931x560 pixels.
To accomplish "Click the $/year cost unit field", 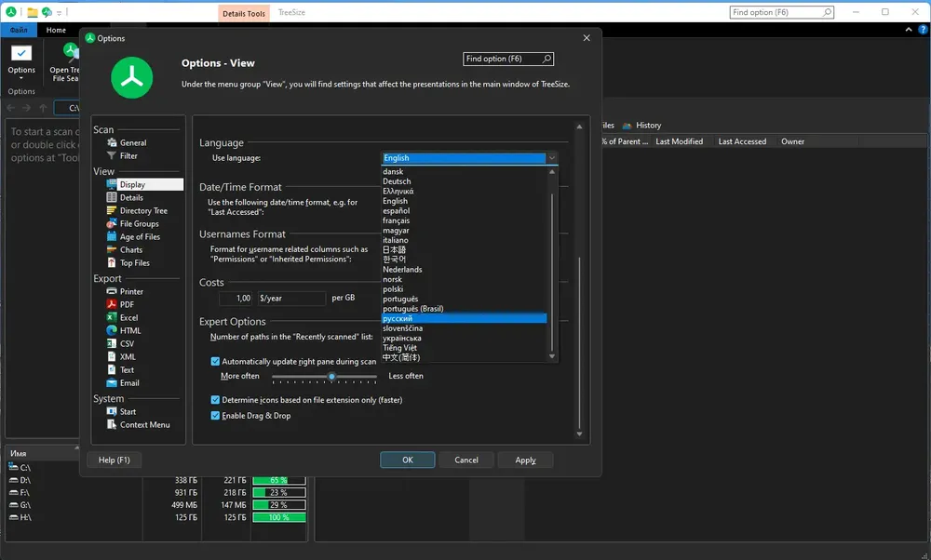I will pyautogui.click(x=291, y=299).
